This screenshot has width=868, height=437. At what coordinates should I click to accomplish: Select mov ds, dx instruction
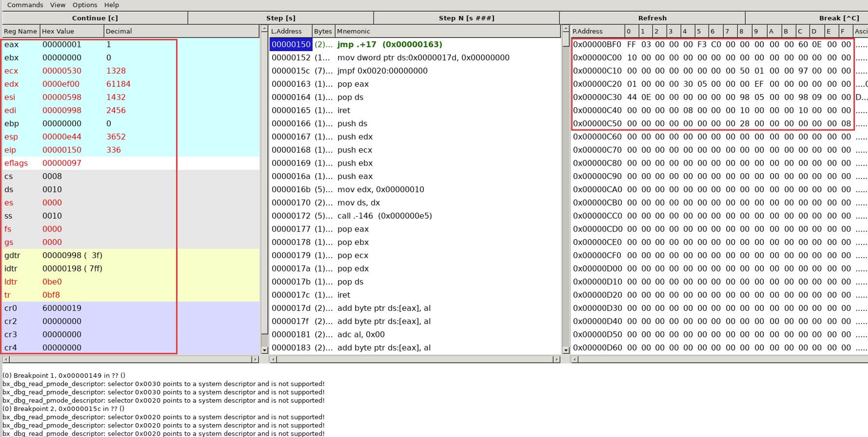(x=415, y=202)
